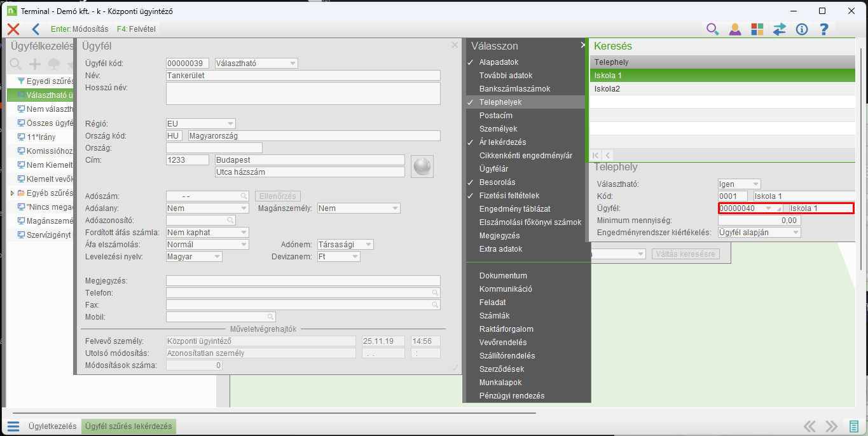Viewport: 868px width, 436px height.
Task: Toggle the Fizetési feltételek option
Action: (509, 196)
